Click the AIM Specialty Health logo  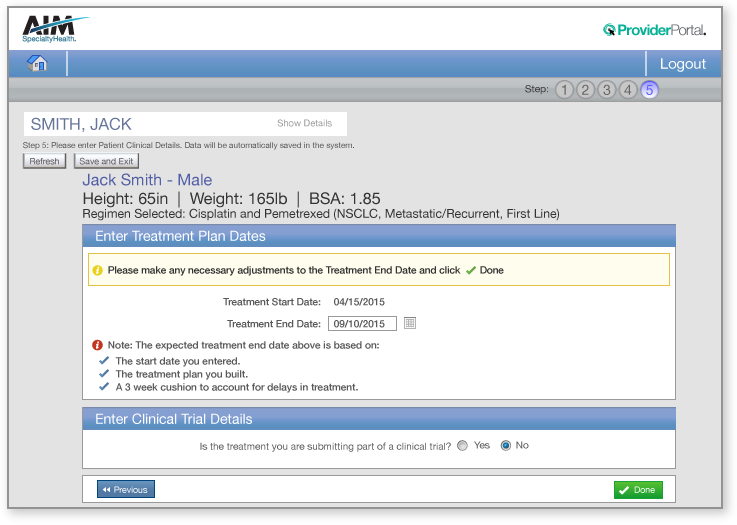point(54,29)
